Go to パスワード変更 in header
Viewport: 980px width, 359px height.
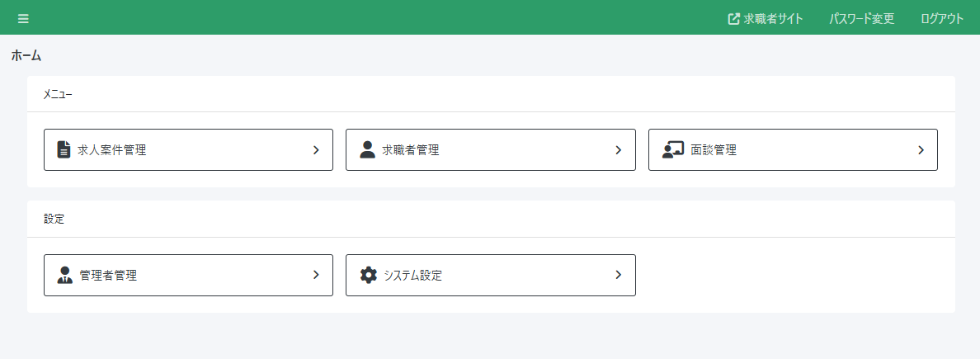point(861,19)
